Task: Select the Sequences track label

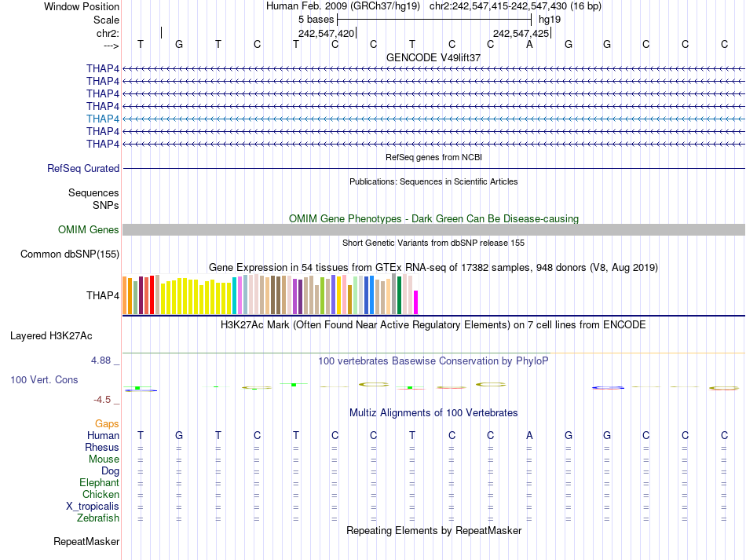Action: (x=93, y=192)
